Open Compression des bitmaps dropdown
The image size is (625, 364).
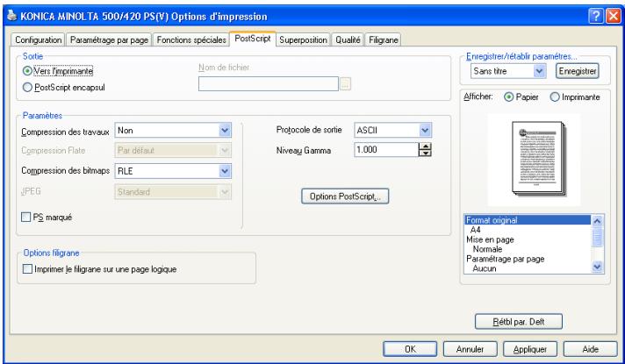(x=225, y=171)
